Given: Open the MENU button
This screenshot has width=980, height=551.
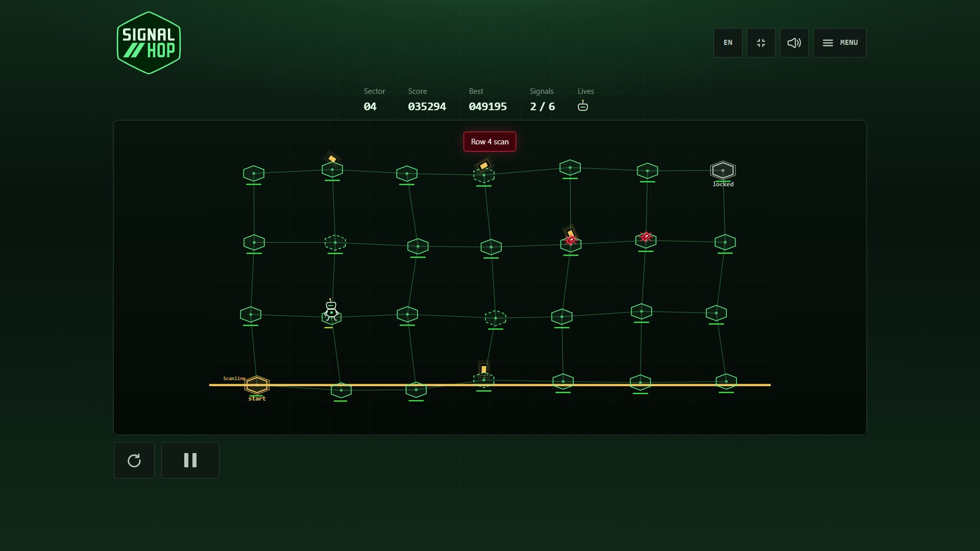Looking at the screenshot, I should point(840,43).
